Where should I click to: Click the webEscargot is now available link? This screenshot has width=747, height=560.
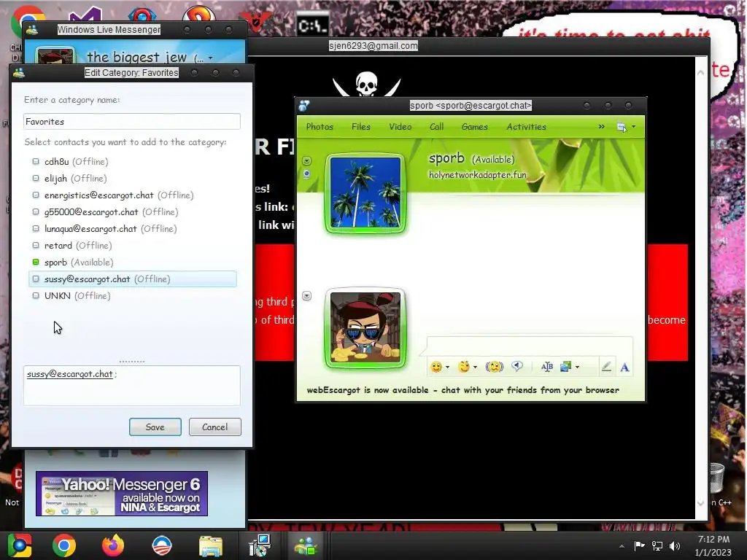[463, 390]
